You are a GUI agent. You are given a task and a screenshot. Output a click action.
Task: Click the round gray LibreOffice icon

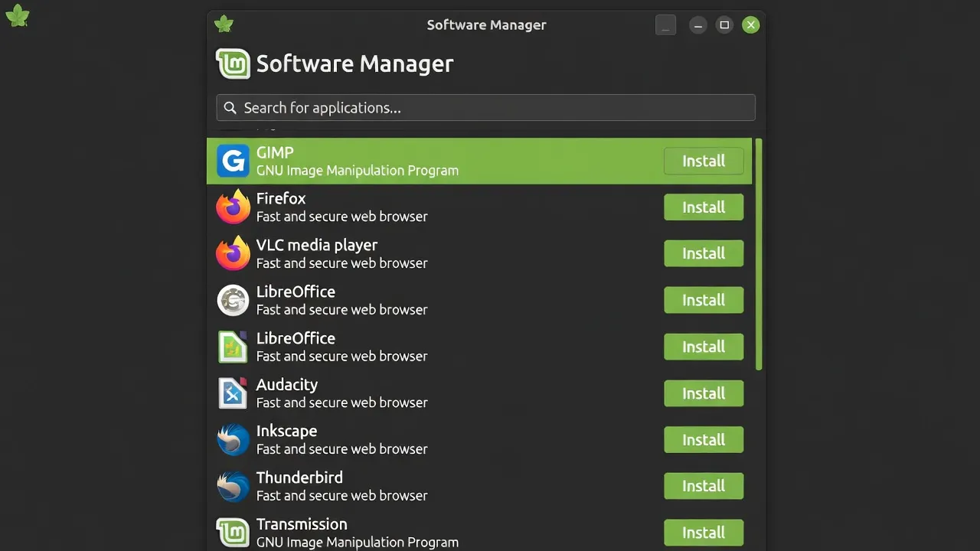233,300
